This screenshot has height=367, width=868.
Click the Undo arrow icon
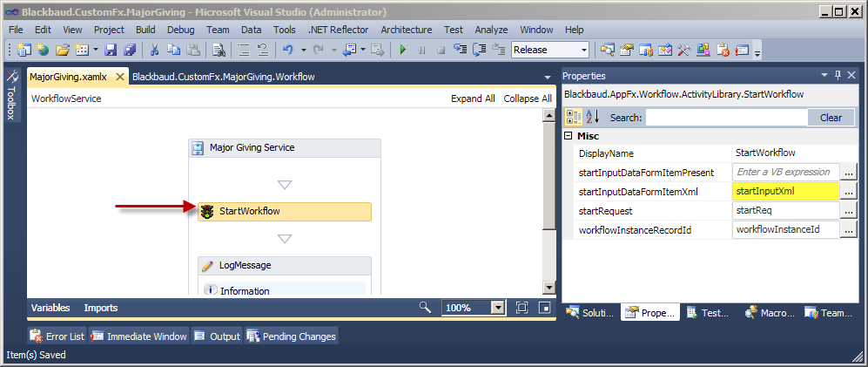(x=288, y=50)
